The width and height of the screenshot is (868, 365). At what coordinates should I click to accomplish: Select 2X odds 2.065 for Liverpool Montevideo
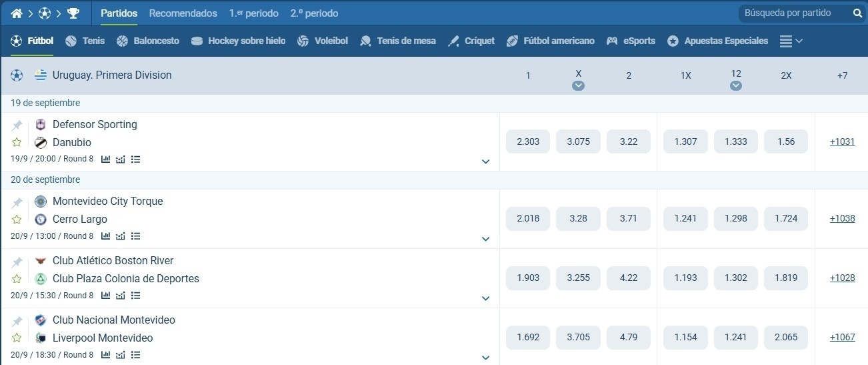(786, 337)
